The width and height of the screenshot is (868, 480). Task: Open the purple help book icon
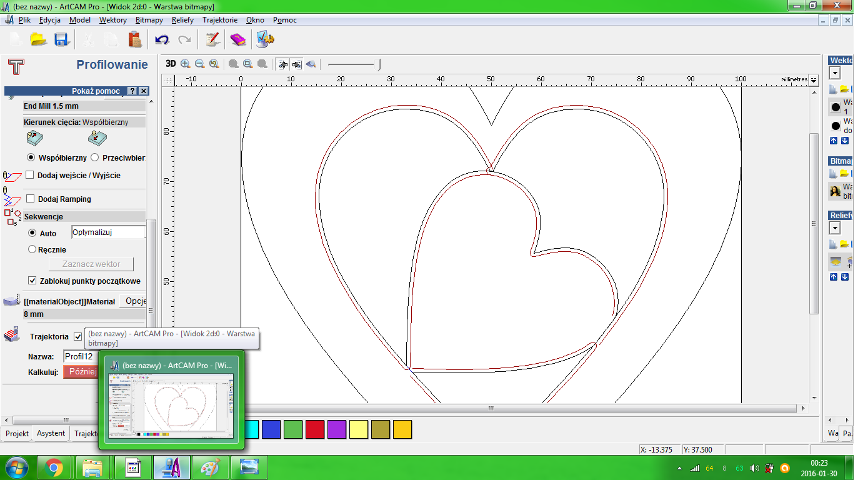(x=238, y=40)
